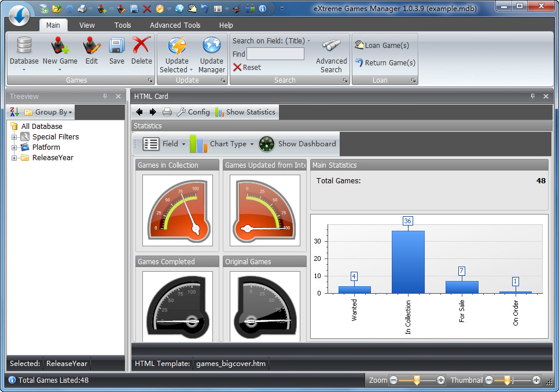Click the Thumbnail slider handle
Image resolution: width=559 pixels, height=392 pixels.
[x=506, y=380]
